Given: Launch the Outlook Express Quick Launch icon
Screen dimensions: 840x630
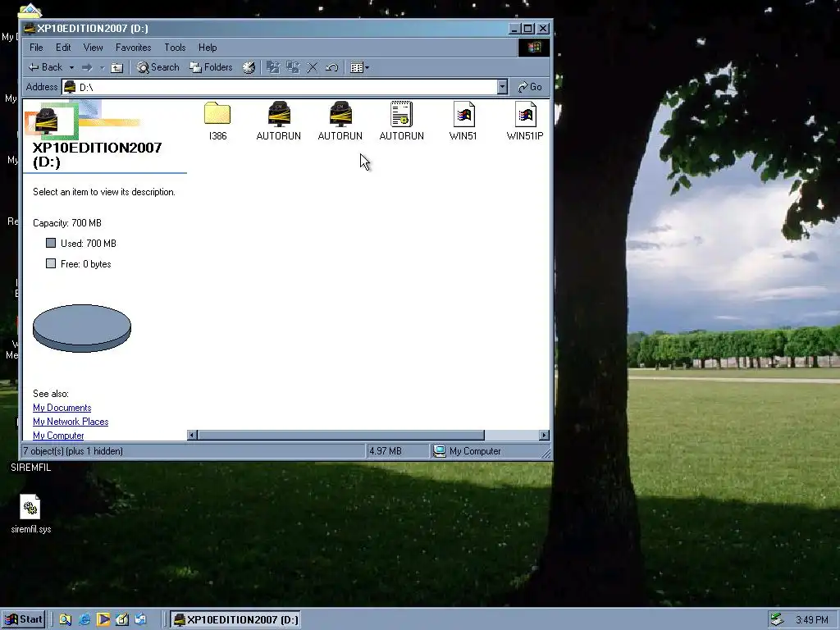Looking at the screenshot, I should click(x=141, y=620).
